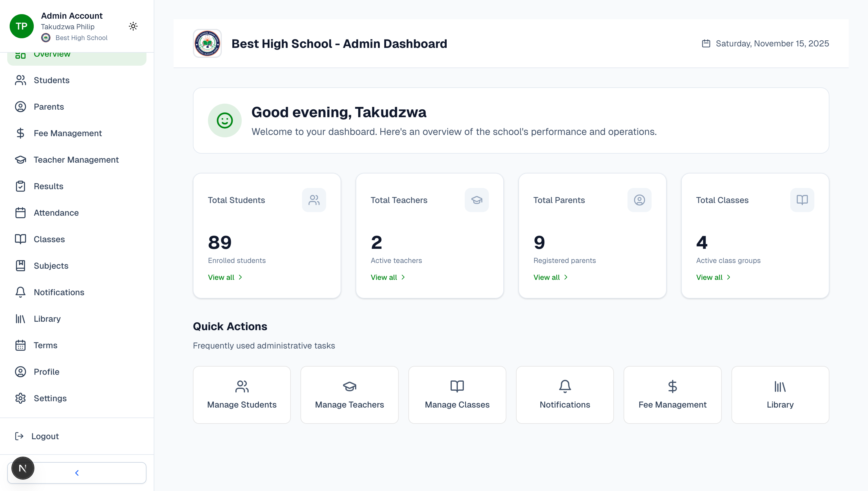The height and width of the screenshot is (491, 868).
Task: Select the Students sidebar icon
Action: tap(20, 80)
